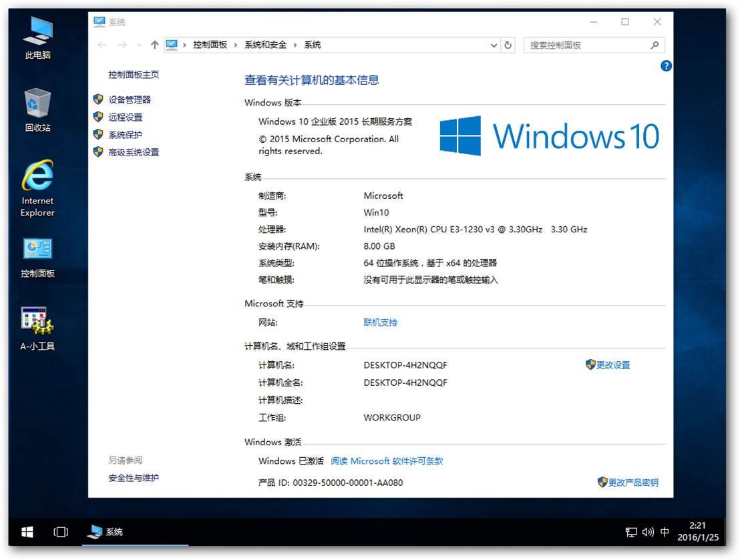
Task: Open 阅读 Microsoft 软件许可条款 link
Action: click(387, 461)
